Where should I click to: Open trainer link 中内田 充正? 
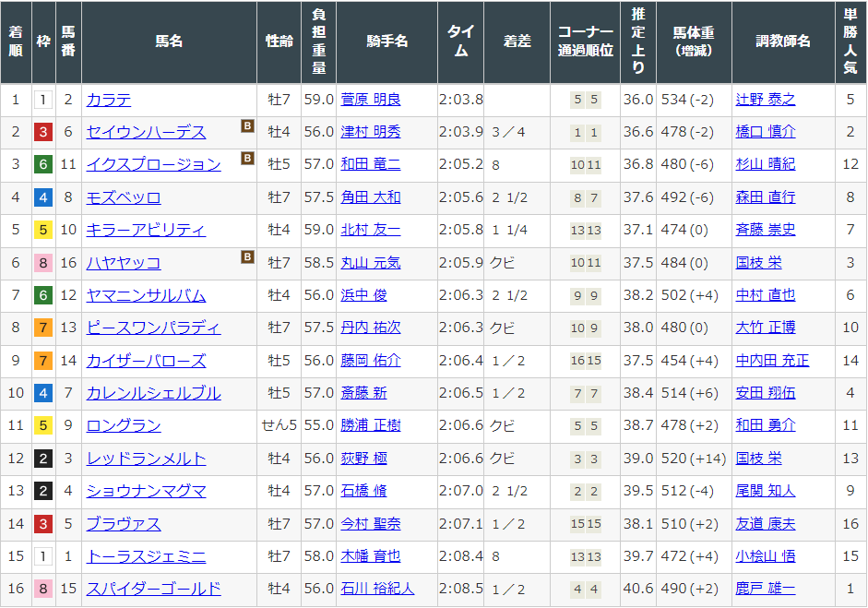pos(772,361)
